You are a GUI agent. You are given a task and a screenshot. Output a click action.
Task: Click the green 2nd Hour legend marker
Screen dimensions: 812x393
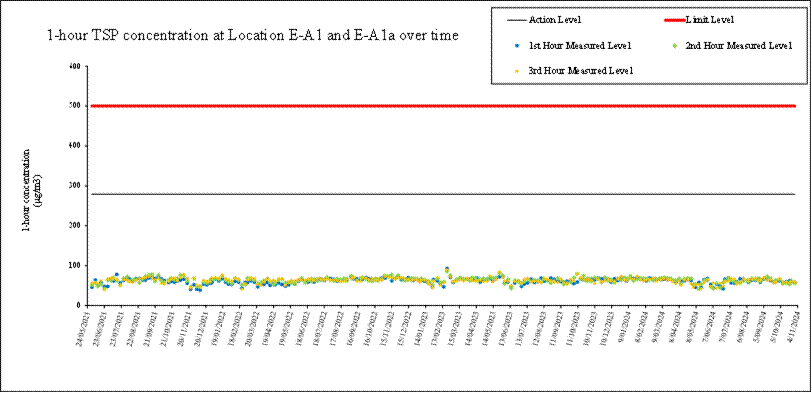click(674, 46)
